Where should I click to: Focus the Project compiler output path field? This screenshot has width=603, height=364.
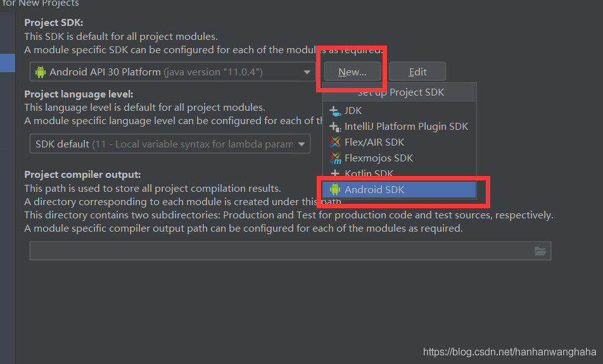pos(279,251)
